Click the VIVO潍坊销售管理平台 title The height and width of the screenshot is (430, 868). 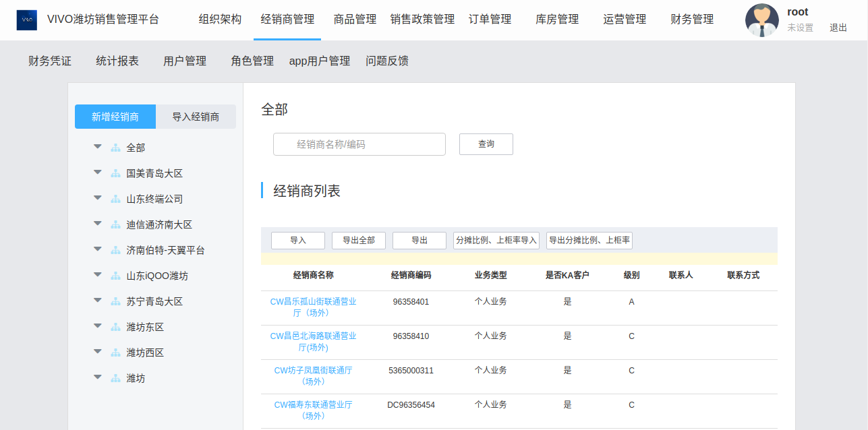coord(103,20)
